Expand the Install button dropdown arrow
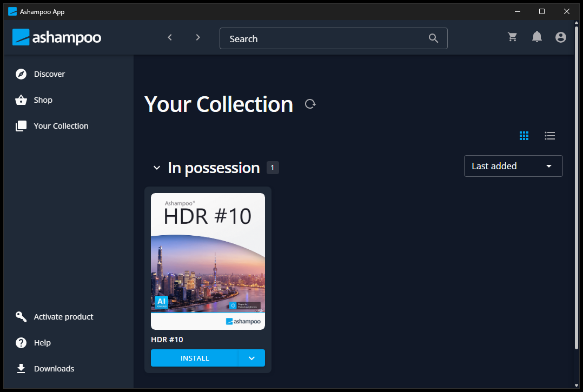The image size is (583, 392). click(x=251, y=358)
